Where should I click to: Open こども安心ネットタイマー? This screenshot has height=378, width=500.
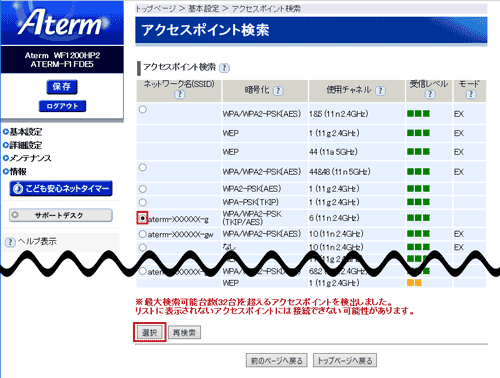pyautogui.click(x=61, y=189)
